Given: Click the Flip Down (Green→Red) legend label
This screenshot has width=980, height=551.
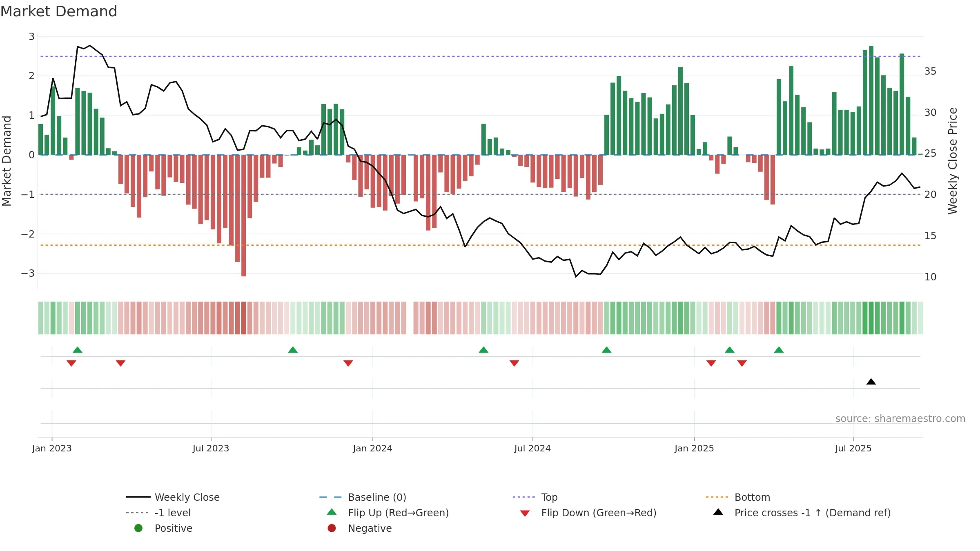Looking at the screenshot, I should coord(599,513).
